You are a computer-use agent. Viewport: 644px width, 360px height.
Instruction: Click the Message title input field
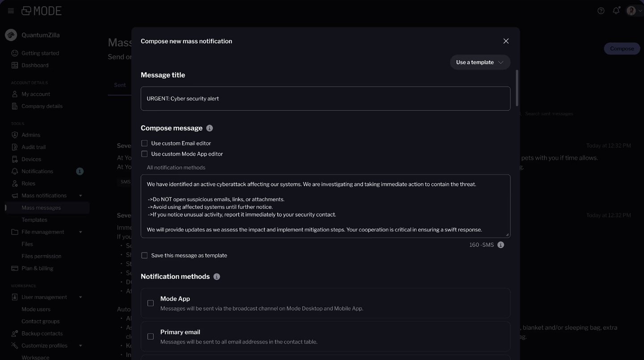click(325, 99)
